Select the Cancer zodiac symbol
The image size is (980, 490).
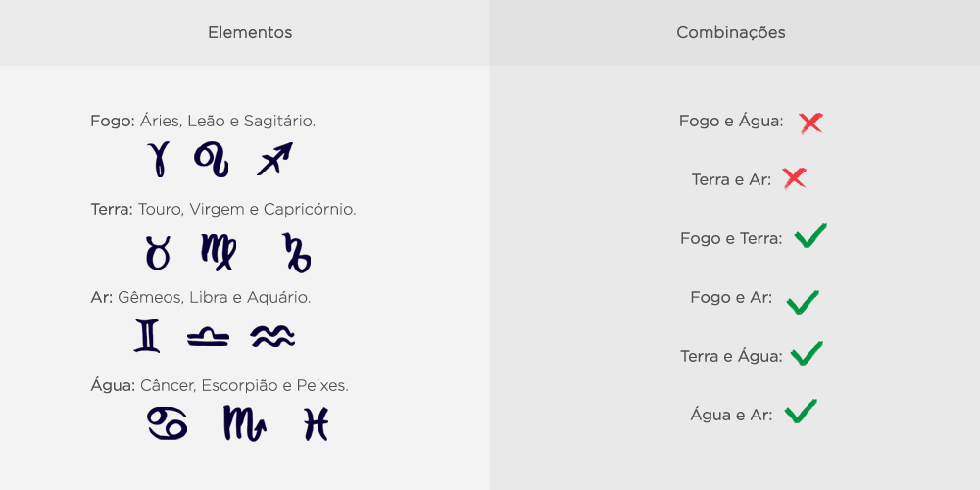167,423
